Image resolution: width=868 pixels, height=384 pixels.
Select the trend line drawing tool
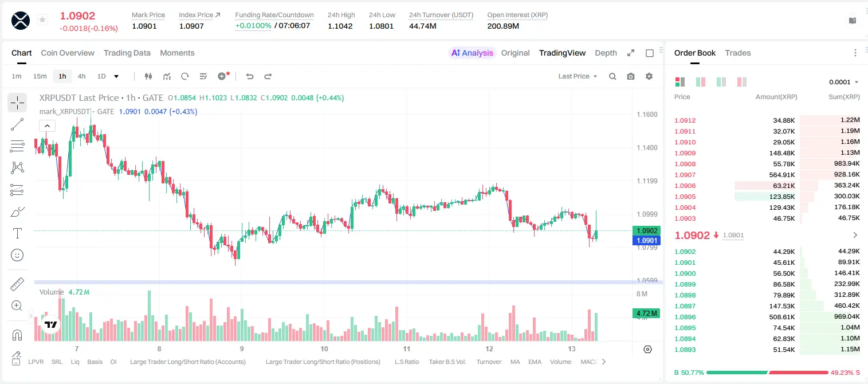pos(17,124)
